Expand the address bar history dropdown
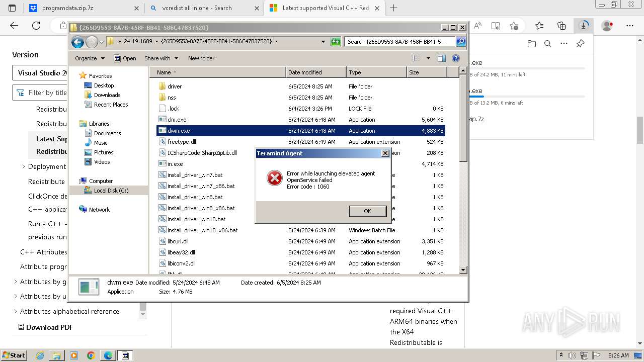 [323, 42]
